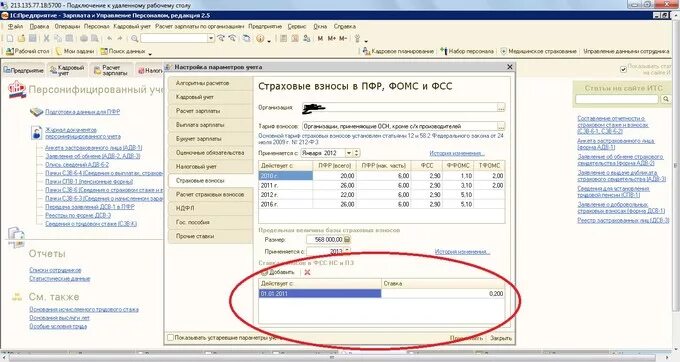Select the Налоговый учет settings section
Viewport: 680px width, 362px height.
coord(210,166)
